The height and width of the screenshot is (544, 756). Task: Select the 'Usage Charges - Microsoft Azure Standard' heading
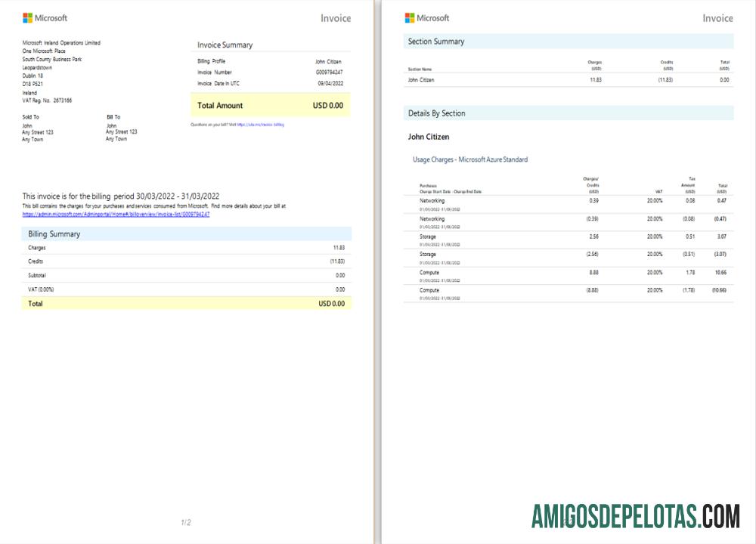[x=469, y=159]
